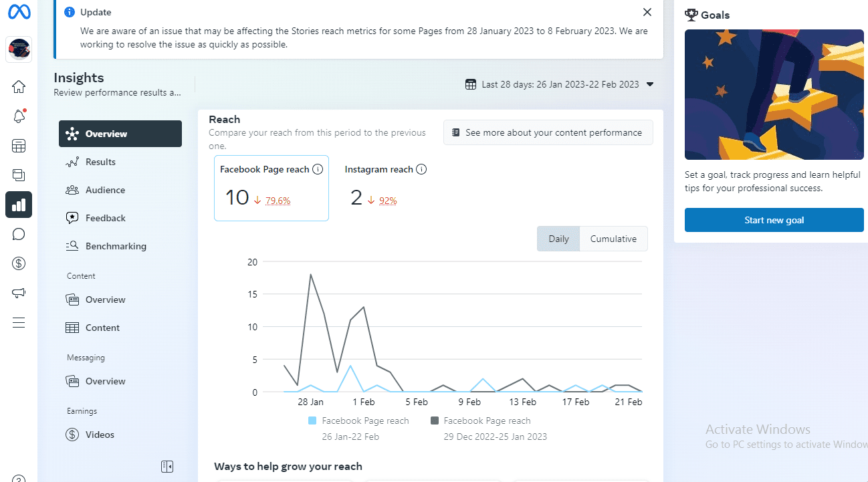Click the Audience people icon
This screenshot has width=868, height=482.
[x=72, y=190]
